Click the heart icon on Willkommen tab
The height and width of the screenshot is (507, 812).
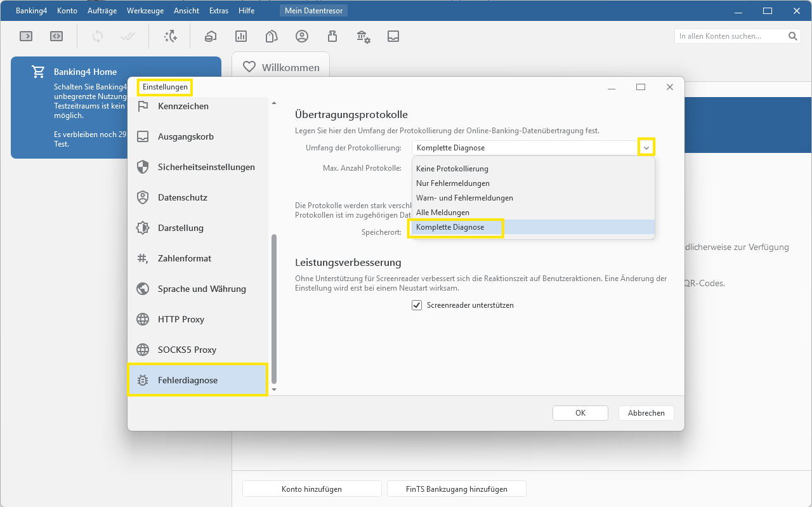(x=249, y=67)
